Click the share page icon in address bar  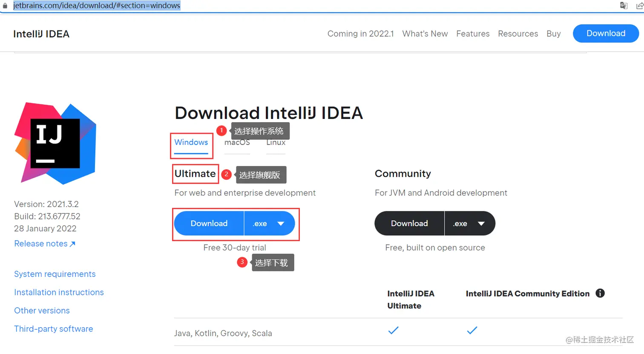639,6
